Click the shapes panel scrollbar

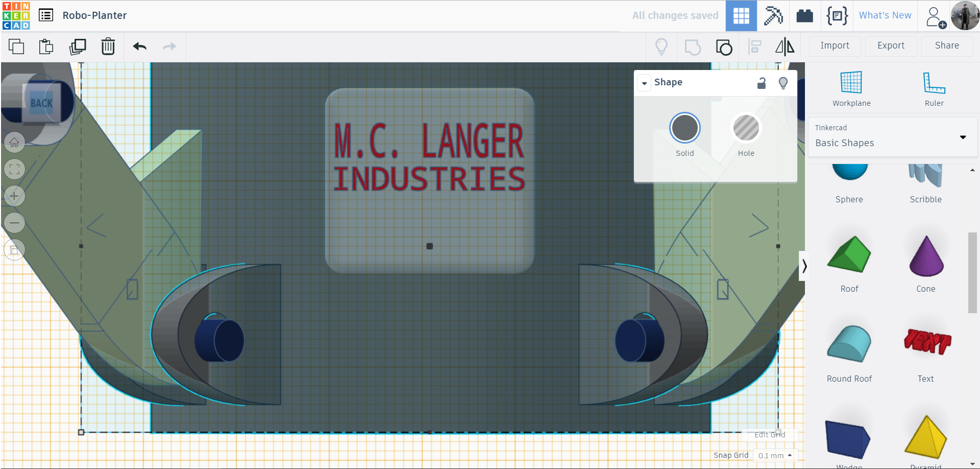tap(972, 272)
